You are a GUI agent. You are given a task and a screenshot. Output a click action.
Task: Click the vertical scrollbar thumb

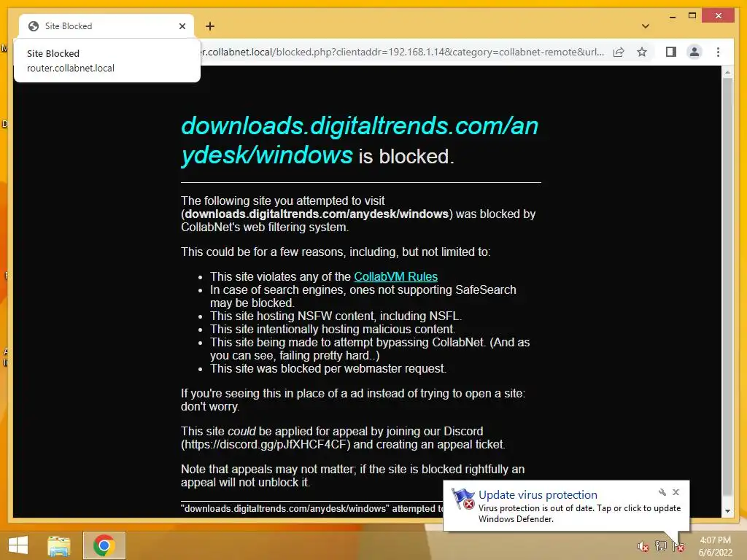pos(727,286)
